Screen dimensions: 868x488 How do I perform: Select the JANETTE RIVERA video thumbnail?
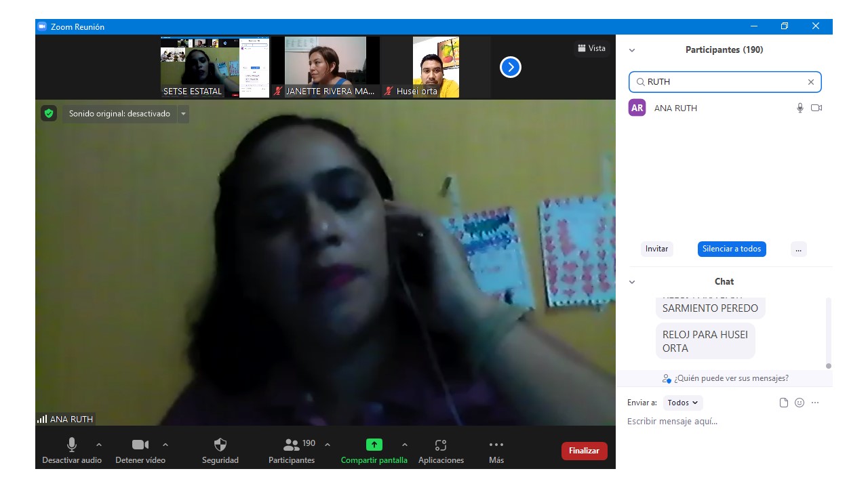tap(325, 67)
